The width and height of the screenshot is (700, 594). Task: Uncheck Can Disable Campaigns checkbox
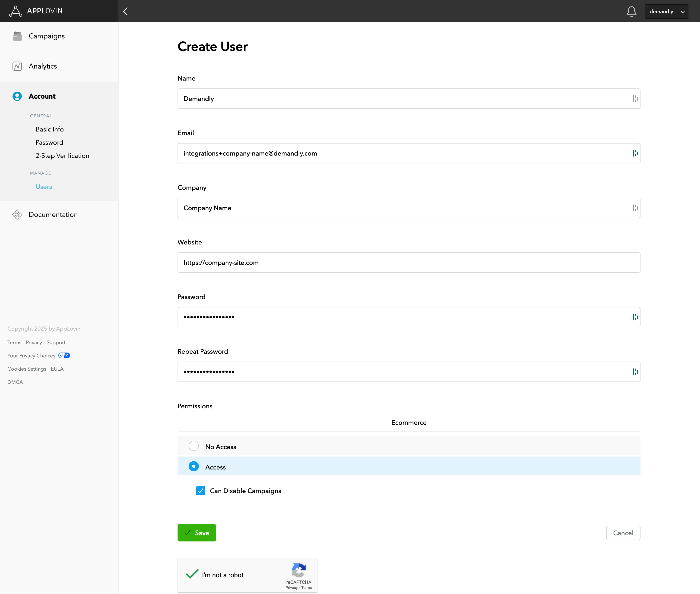tap(201, 491)
